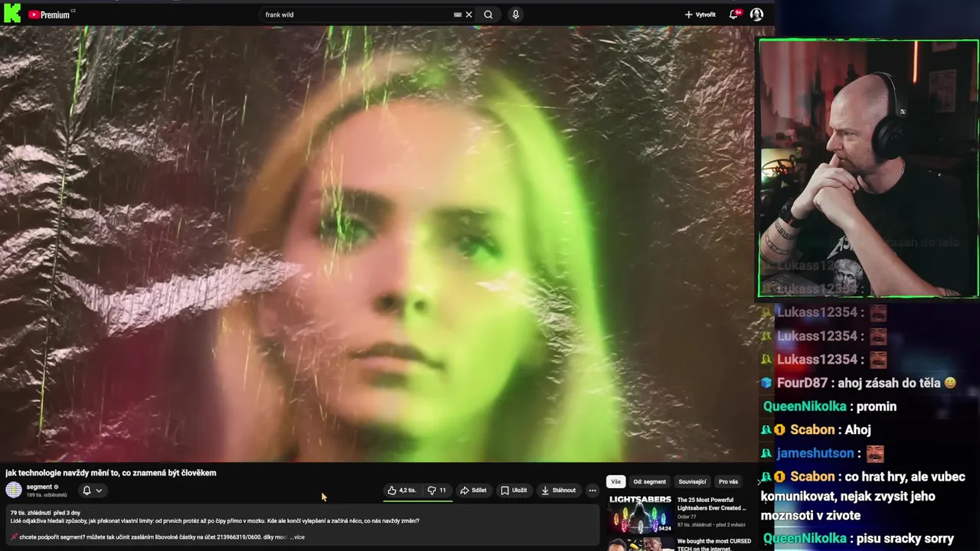Viewport: 980px width, 551px height.
Task: Like the video with 4,2 tis. likes
Action: [x=402, y=491]
